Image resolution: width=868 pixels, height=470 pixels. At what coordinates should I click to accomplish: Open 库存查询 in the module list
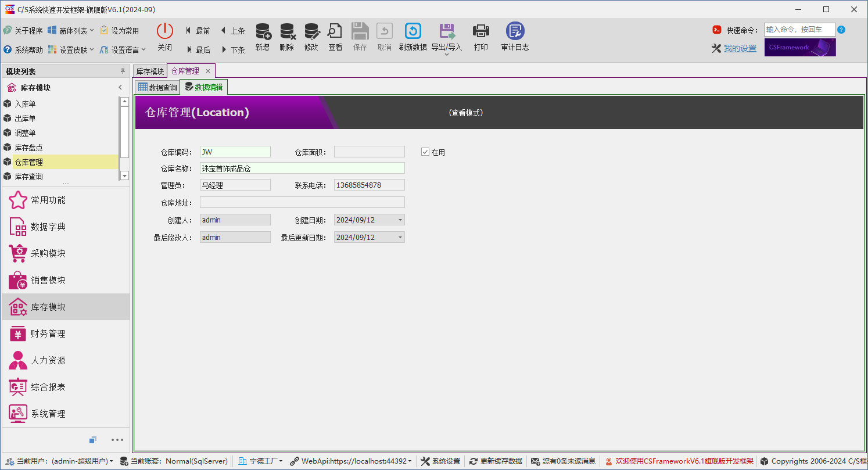point(60,177)
